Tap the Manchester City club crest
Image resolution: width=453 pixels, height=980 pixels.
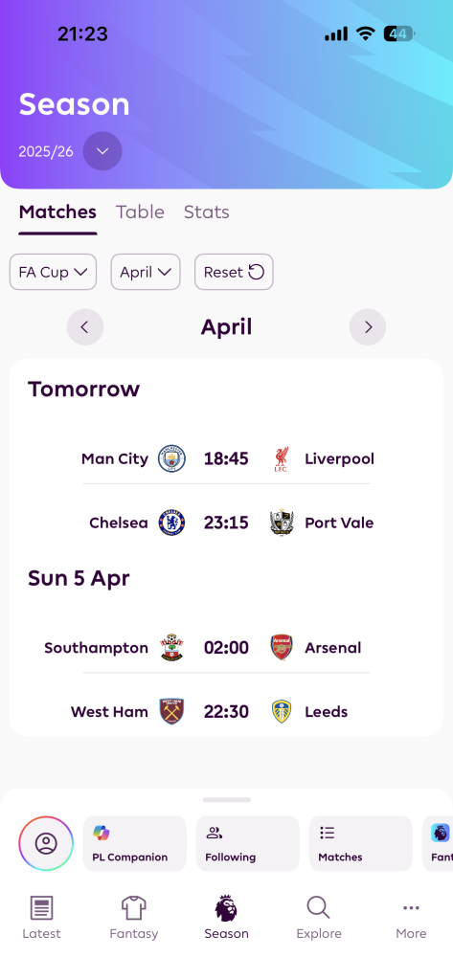point(171,458)
